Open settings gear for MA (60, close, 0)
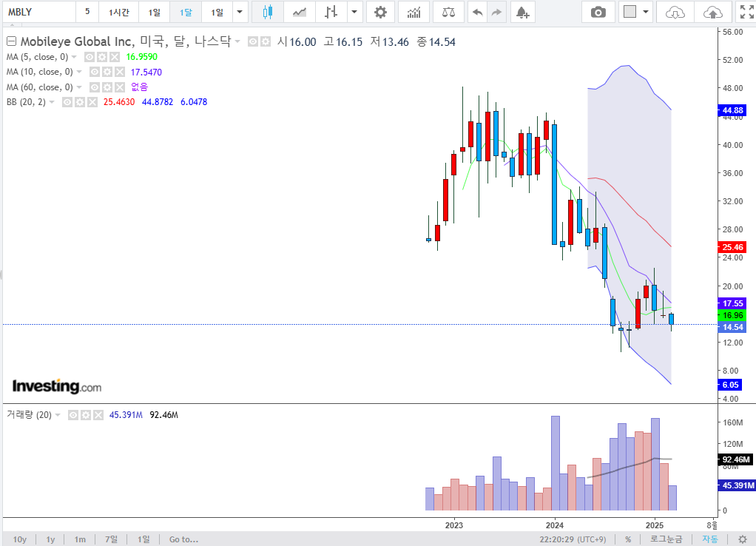The width and height of the screenshot is (756, 546). (107, 87)
